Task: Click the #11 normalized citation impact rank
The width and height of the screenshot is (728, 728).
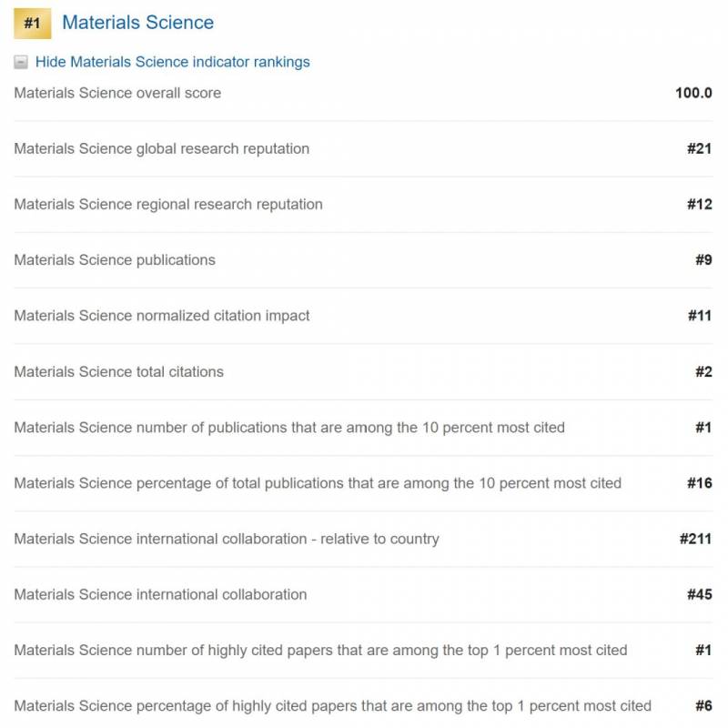Action: pyautogui.click(x=699, y=316)
